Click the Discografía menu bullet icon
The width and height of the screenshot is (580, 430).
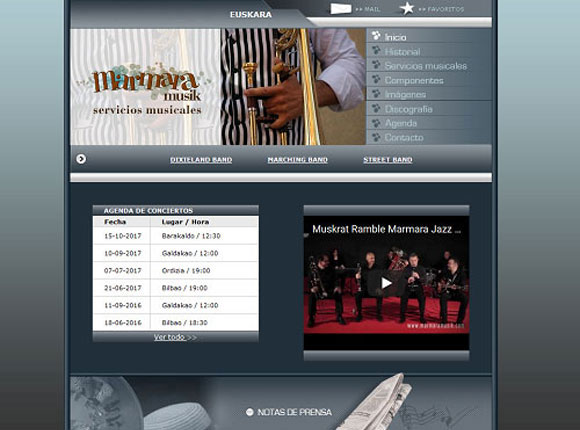(x=376, y=108)
